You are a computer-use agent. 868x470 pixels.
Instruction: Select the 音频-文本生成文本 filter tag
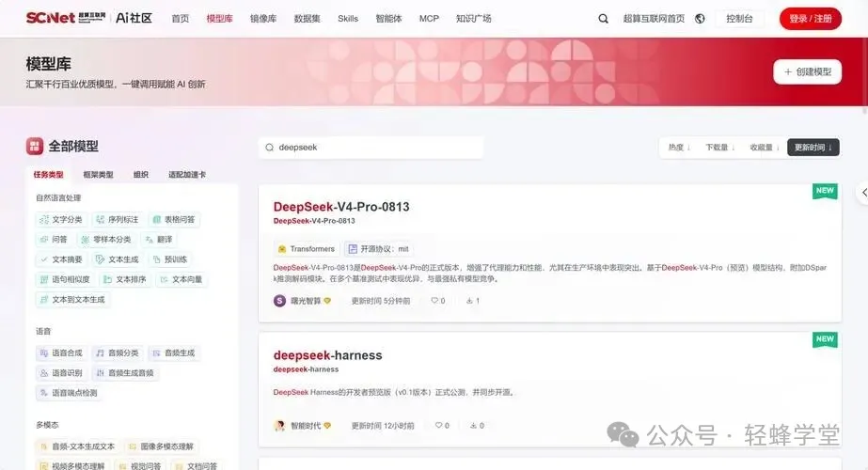point(77,446)
